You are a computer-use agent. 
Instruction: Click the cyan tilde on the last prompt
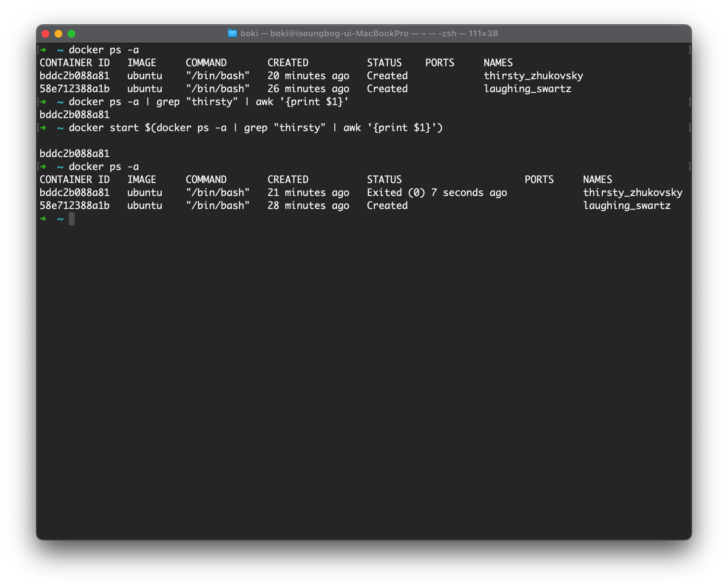click(x=60, y=219)
